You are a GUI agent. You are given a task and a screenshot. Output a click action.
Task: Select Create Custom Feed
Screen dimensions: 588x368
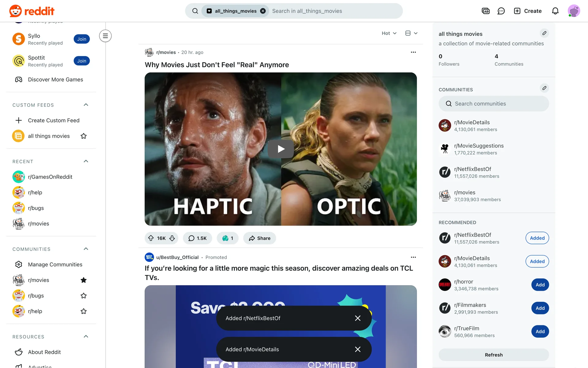[54, 121]
